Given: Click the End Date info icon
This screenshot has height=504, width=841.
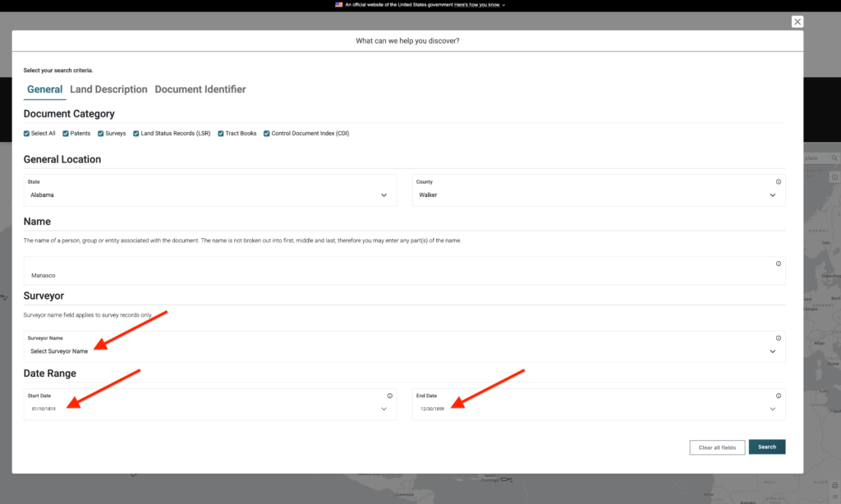Looking at the screenshot, I should pos(779,396).
